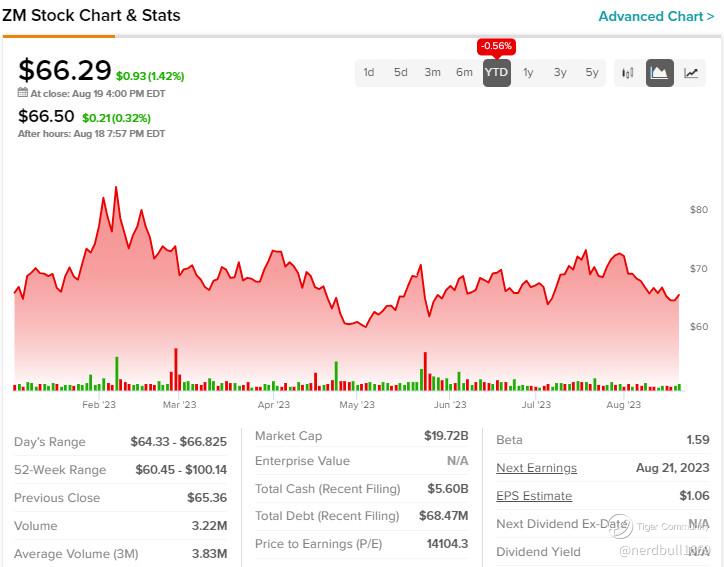Screen dimensions: 724x567
Task: Select the 3m time range
Action: 433,72
